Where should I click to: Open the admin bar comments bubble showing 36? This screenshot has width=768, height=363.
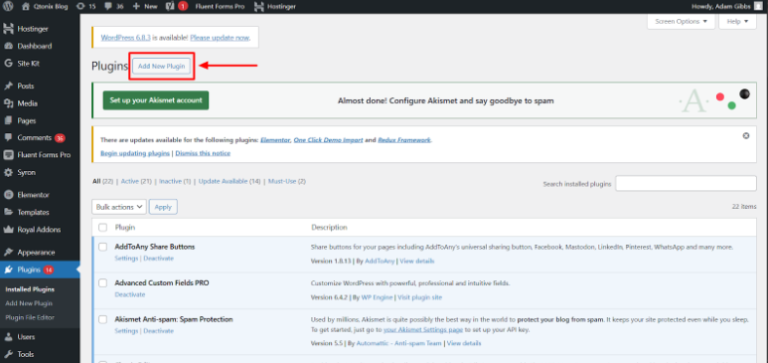tap(107, 6)
